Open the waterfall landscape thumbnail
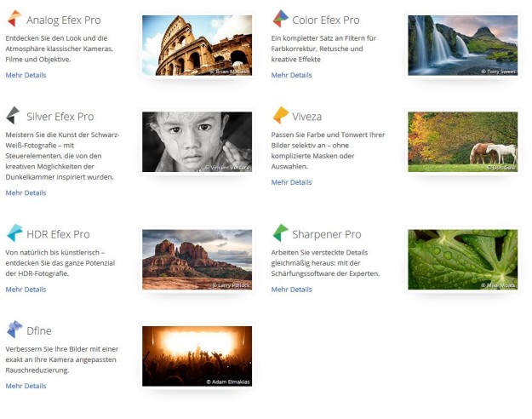 coord(462,46)
